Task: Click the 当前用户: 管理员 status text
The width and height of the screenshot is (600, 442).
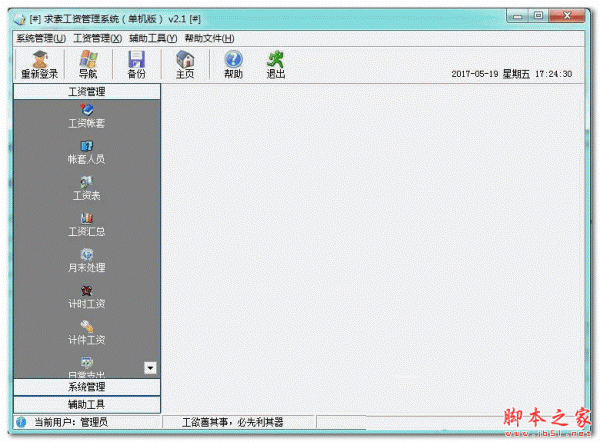Action: 71,422
